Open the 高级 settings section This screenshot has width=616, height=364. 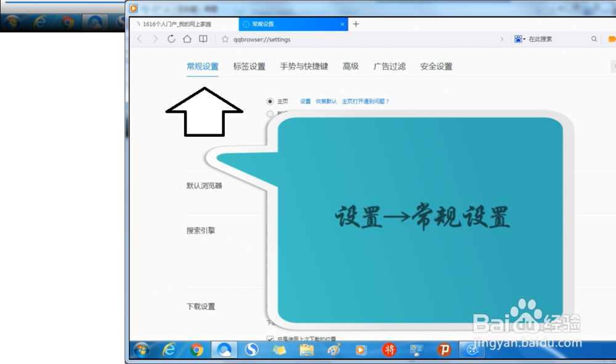[351, 67]
